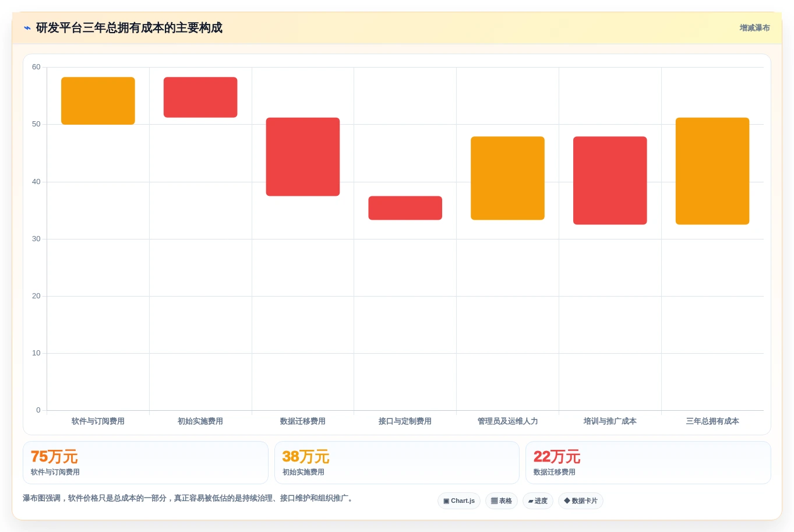Click the red 数据迁移费用 bar
The height and width of the screenshot is (532, 794).
(303, 157)
